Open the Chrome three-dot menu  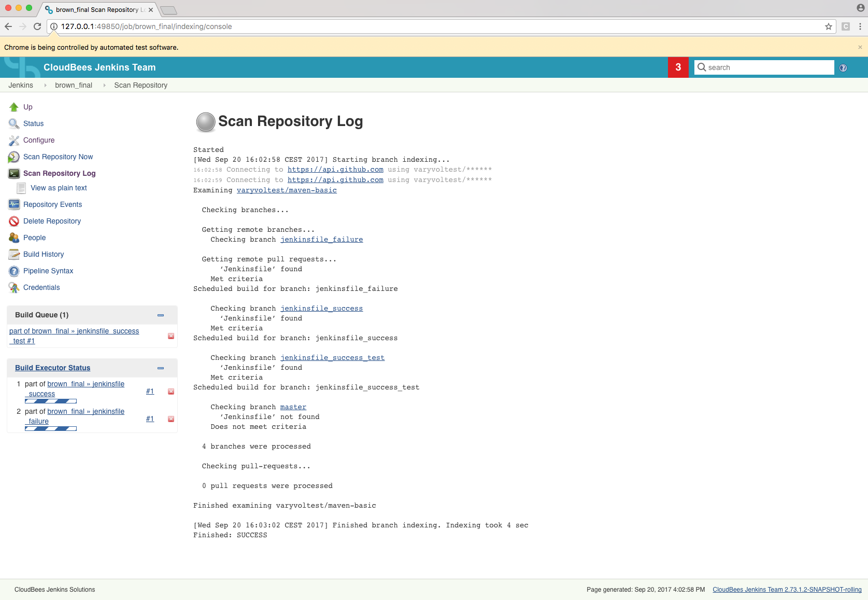click(x=860, y=26)
